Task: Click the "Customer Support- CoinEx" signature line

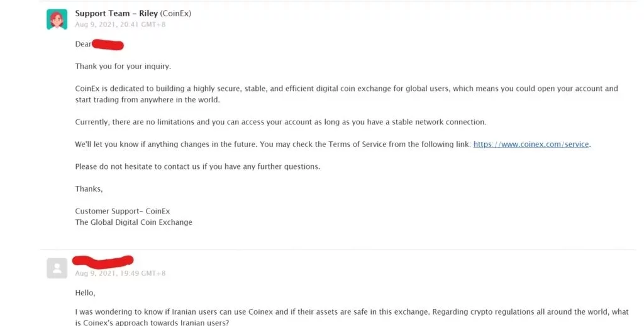Action: pyautogui.click(x=123, y=211)
